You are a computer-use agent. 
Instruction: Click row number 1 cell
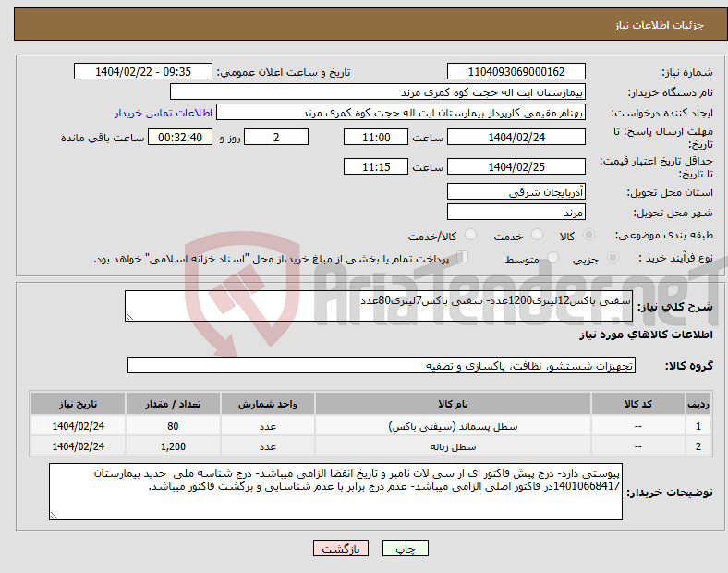click(698, 426)
